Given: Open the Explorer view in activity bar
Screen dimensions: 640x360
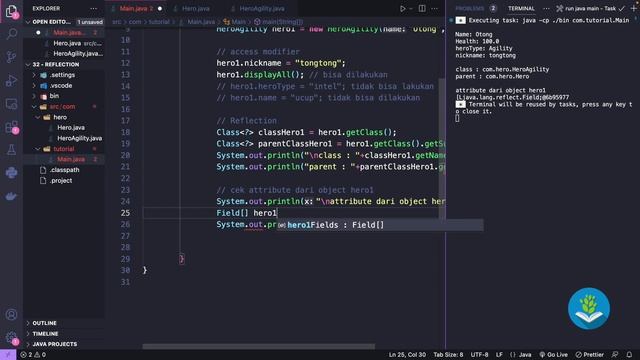Looking at the screenshot, I should point(11,11).
